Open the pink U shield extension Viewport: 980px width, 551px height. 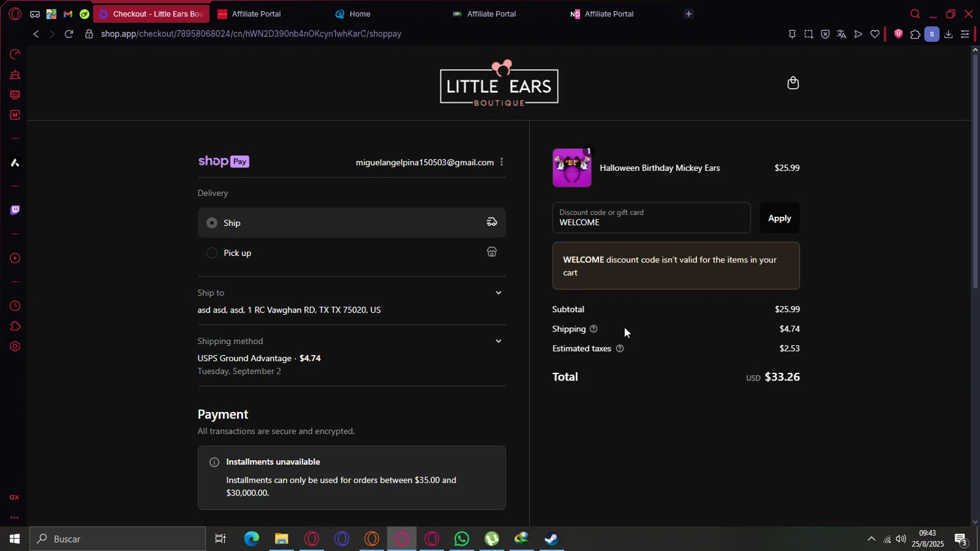pyautogui.click(x=898, y=34)
